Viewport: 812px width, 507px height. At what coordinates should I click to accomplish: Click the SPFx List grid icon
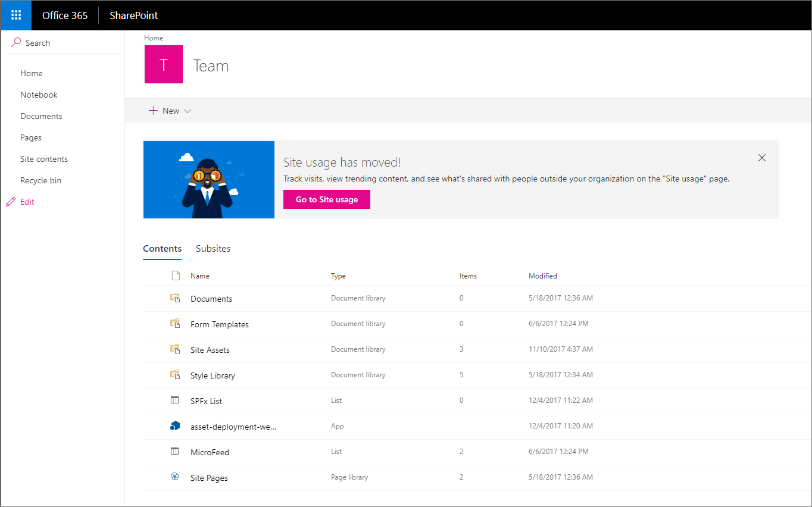tap(175, 400)
